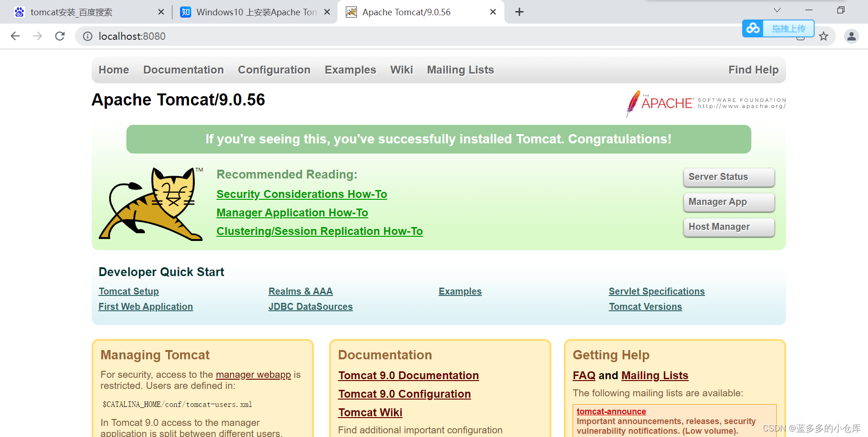Click the successful installation congratulations banner
Viewport: 868px width, 437px height.
coord(438,139)
